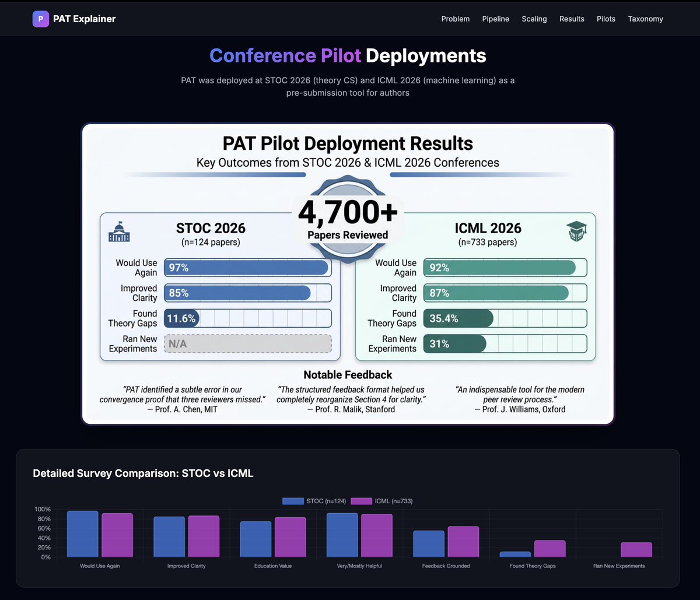Select the STOC 97% Would Use Again bar
The height and width of the screenshot is (600, 700).
click(x=247, y=268)
